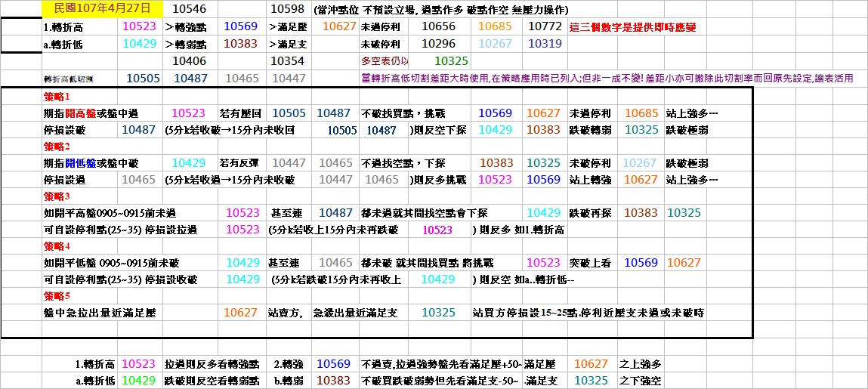Click the 站買方停損設15~25點 text in 策略5
Image resolution: width=868 pixels, height=389 pixels.
point(525,313)
